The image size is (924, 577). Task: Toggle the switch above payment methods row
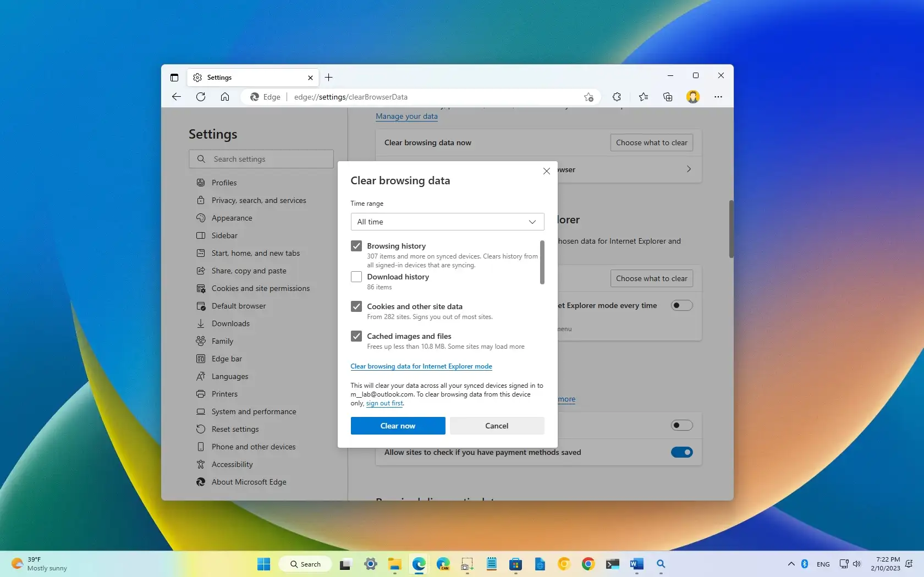[682, 425]
